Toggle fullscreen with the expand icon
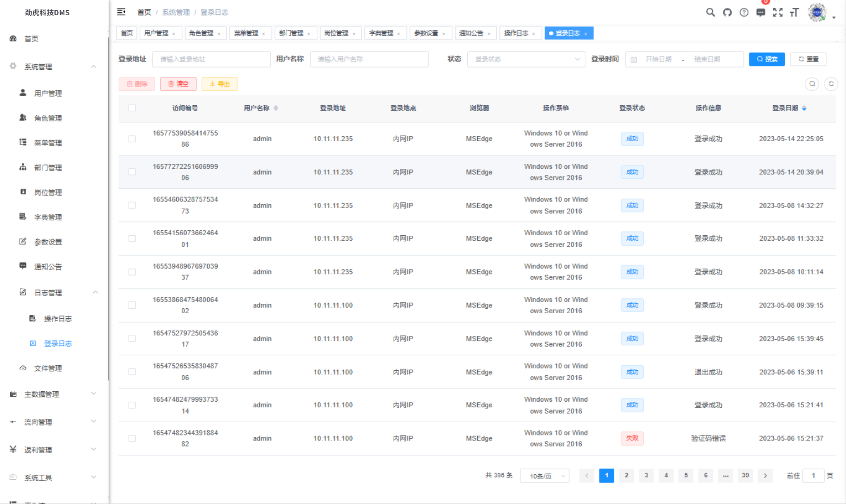The height and width of the screenshot is (504, 846). [x=777, y=12]
